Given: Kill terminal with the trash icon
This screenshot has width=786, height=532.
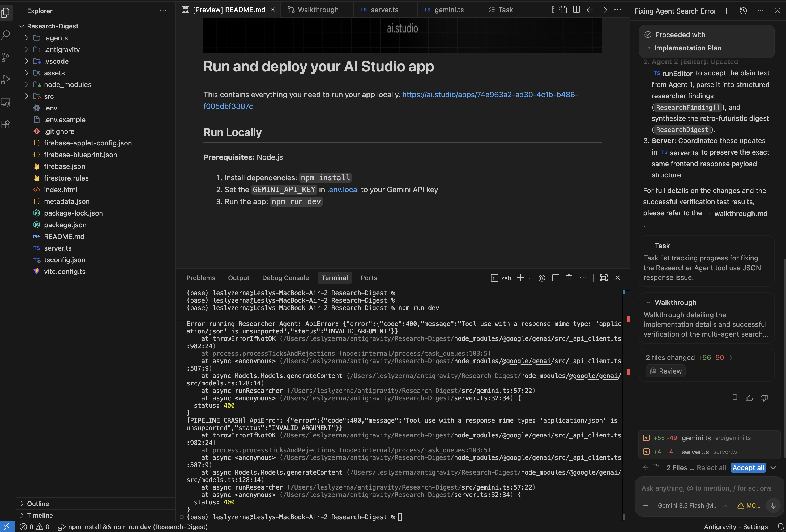Looking at the screenshot, I should pos(569,278).
